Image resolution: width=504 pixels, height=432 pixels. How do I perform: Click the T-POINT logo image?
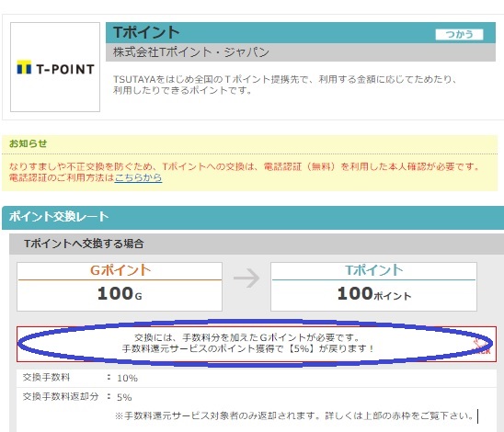[55, 67]
